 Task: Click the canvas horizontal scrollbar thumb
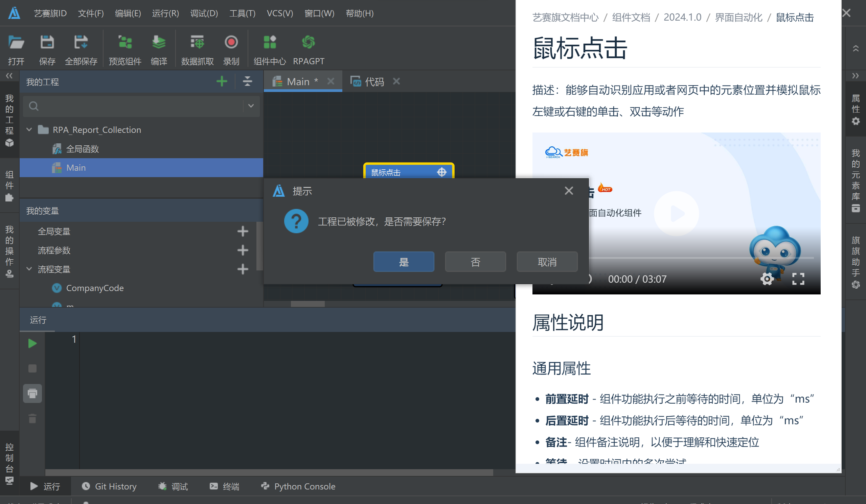tap(307, 304)
